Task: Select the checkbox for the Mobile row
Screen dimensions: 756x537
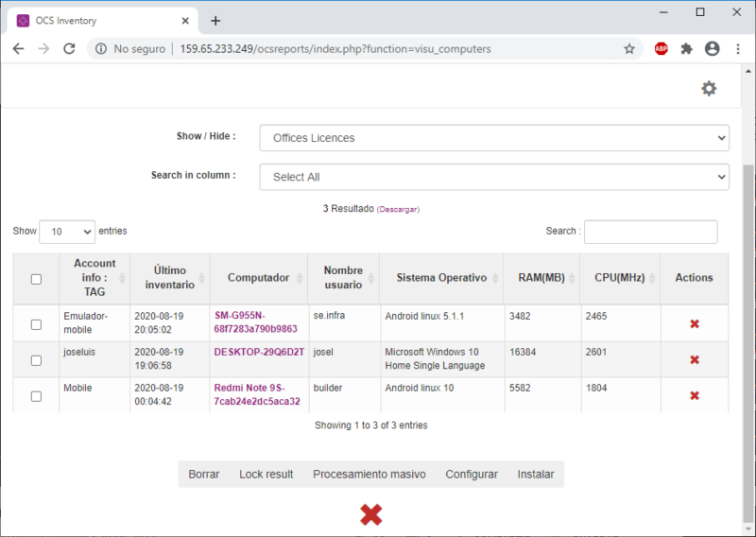Action: (x=36, y=396)
